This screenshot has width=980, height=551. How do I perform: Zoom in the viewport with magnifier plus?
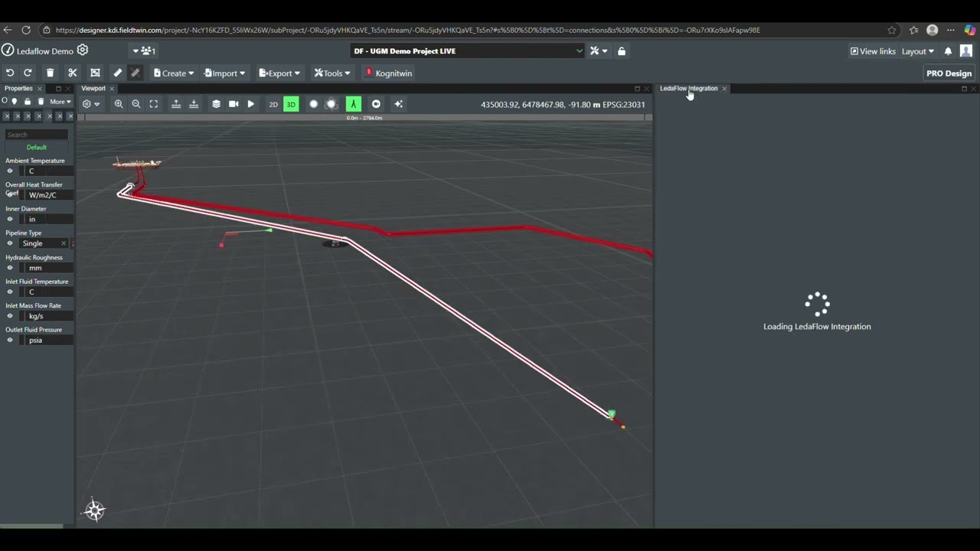point(119,104)
